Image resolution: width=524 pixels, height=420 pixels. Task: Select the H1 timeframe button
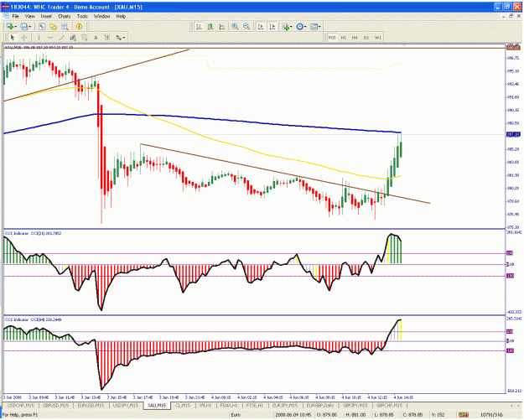(343, 38)
